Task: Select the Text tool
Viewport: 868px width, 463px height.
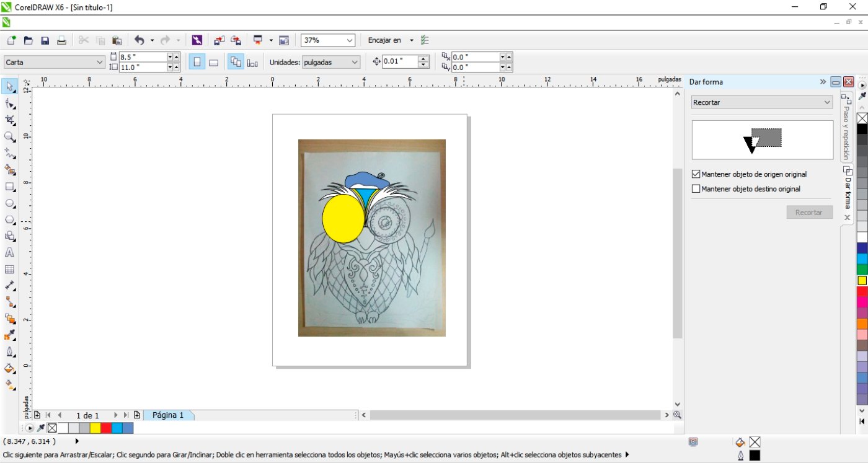Action: click(x=10, y=253)
